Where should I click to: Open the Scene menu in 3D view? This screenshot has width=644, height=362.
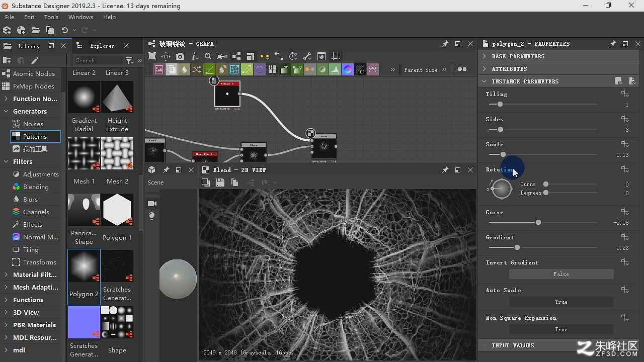pyautogui.click(x=155, y=183)
